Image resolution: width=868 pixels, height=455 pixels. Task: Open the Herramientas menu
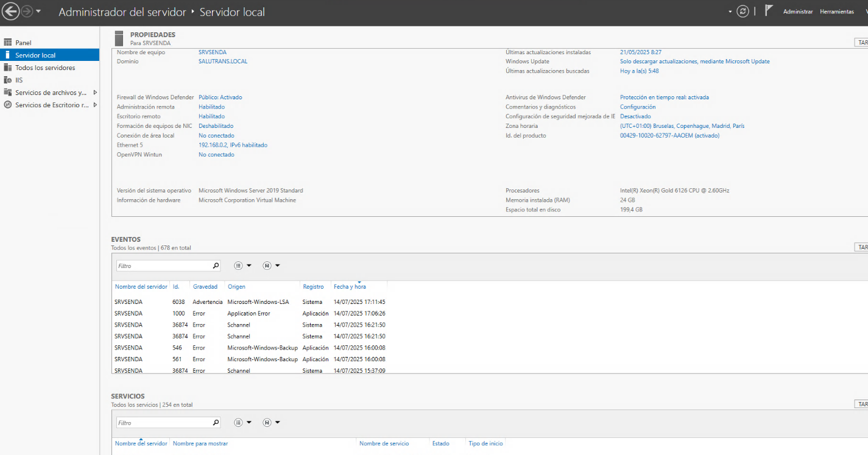(836, 12)
